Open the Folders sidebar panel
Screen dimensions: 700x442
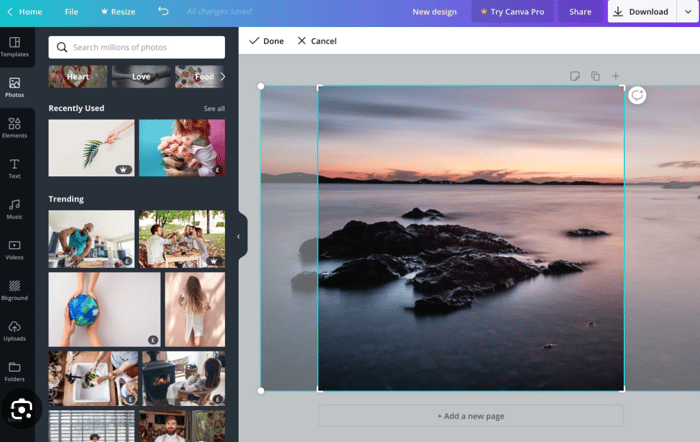pyautogui.click(x=15, y=372)
